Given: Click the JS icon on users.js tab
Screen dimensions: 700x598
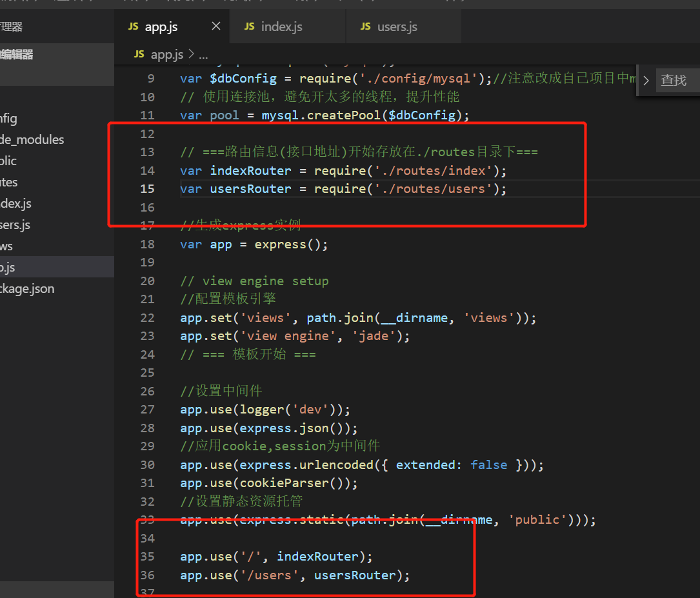Looking at the screenshot, I should 365,27.
